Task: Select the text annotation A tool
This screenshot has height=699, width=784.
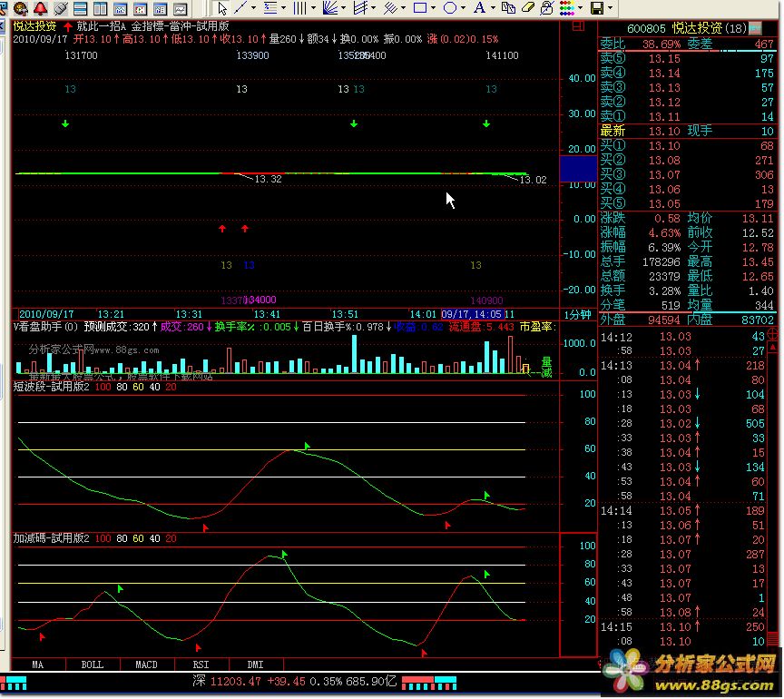Action: [479, 7]
